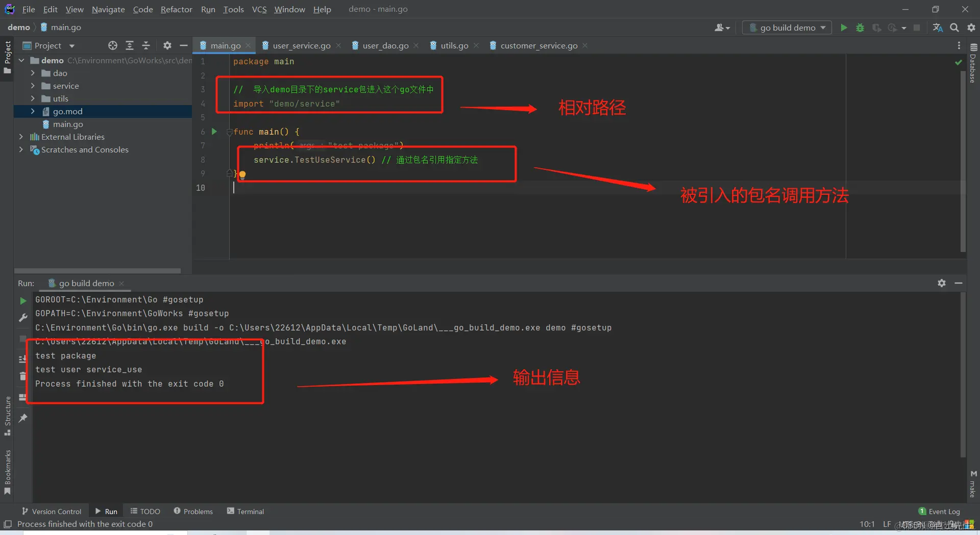Stop the running process toolbar button

pyautogui.click(x=917, y=28)
